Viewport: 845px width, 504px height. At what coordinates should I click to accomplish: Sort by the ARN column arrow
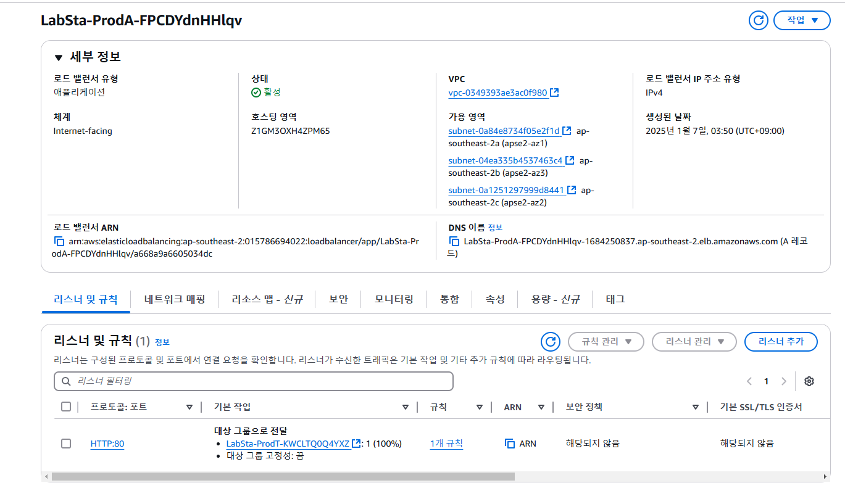(x=541, y=407)
